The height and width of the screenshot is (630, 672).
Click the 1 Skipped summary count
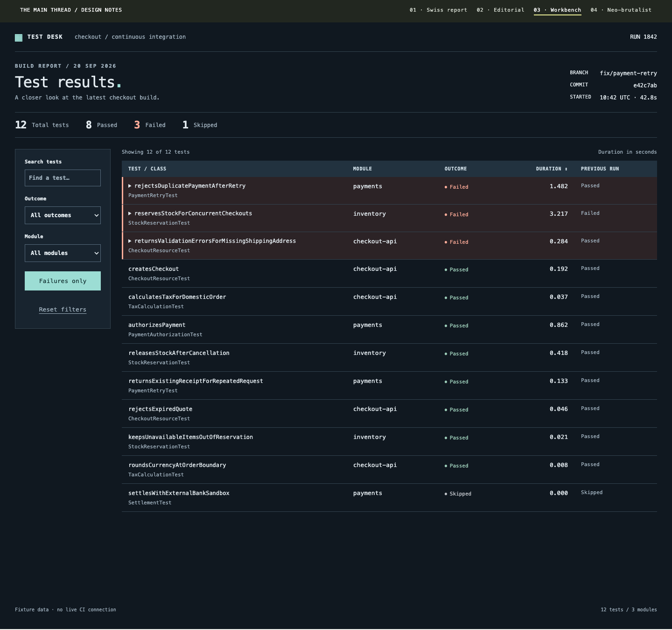click(x=200, y=125)
